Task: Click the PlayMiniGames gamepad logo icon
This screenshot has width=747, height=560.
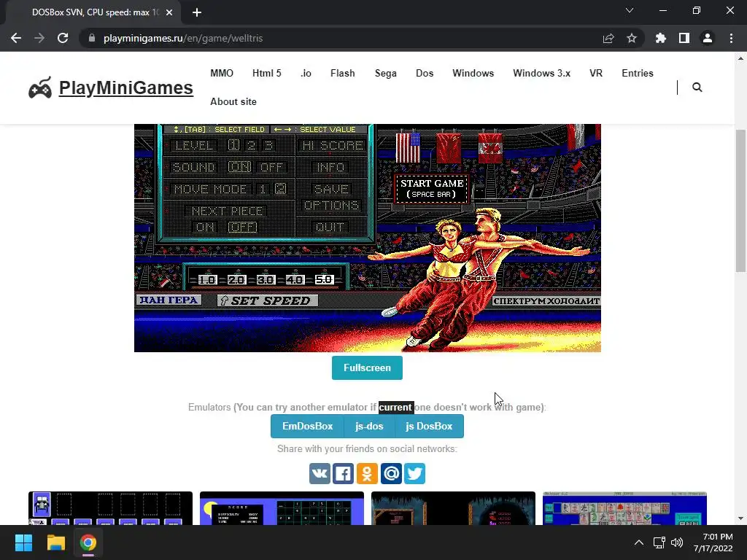Action: click(40, 88)
